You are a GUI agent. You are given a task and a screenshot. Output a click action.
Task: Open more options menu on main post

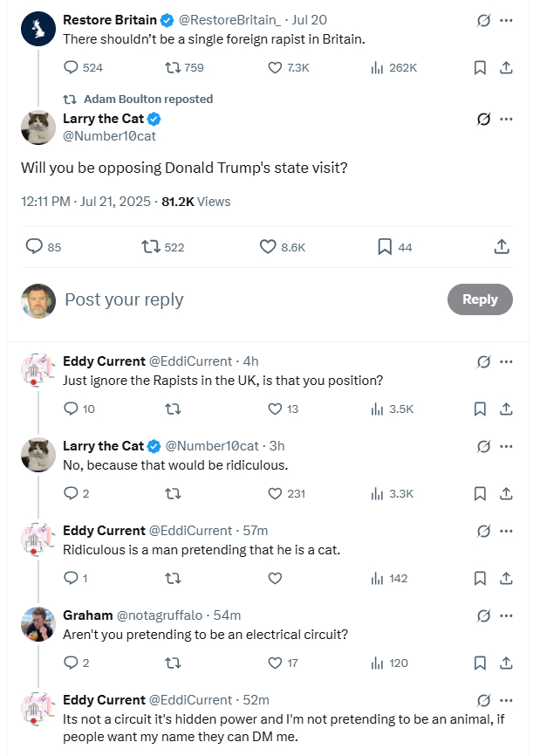[x=506, y=119]
